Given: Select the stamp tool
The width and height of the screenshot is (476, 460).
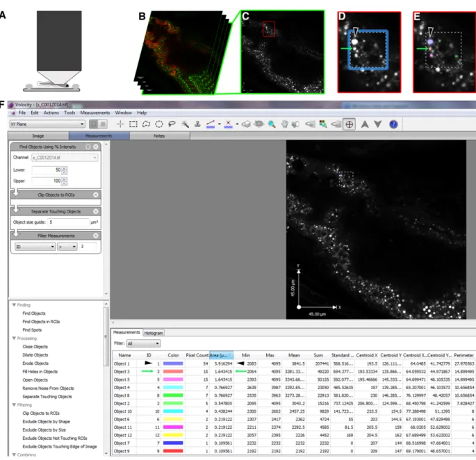Looking at the screenshot, I should pyautogui.click(x=197, y=124).
